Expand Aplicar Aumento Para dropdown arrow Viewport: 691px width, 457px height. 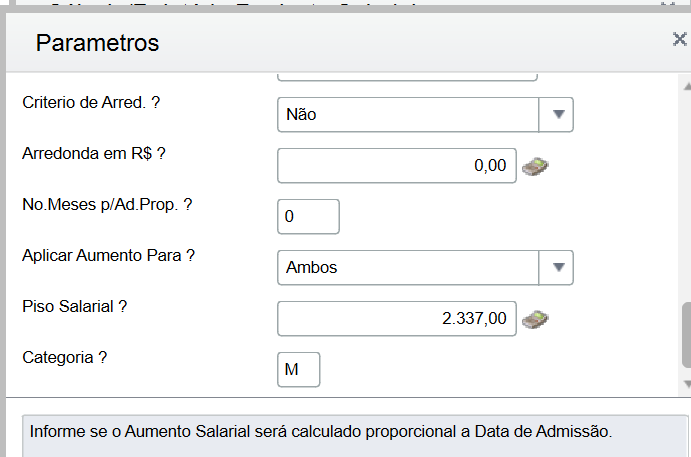coord(557,267)
